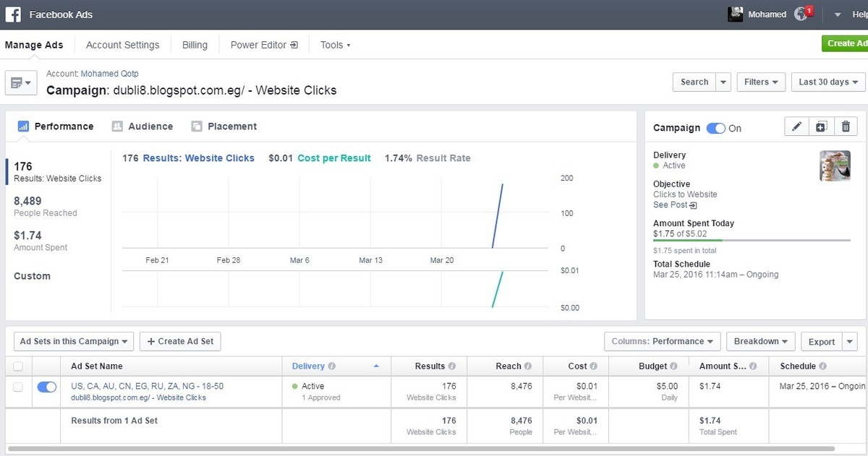Click the duplicate campaign icon
The width and height of the screenshot is (868, 456).
click(x=821, y=127)
